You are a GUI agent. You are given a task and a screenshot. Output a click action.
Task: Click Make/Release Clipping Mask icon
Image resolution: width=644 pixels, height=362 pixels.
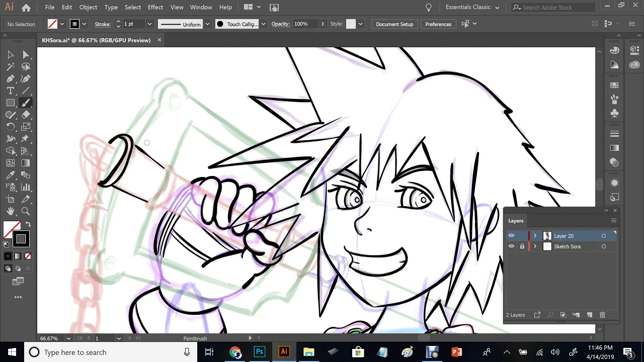click(563, 315)
